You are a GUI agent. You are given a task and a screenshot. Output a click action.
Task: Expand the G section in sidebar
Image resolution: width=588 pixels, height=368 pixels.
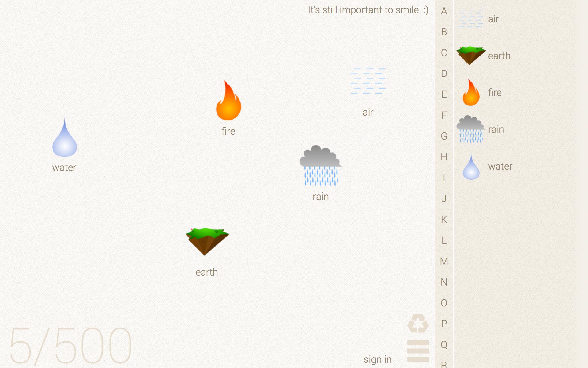tap(444, 136)
